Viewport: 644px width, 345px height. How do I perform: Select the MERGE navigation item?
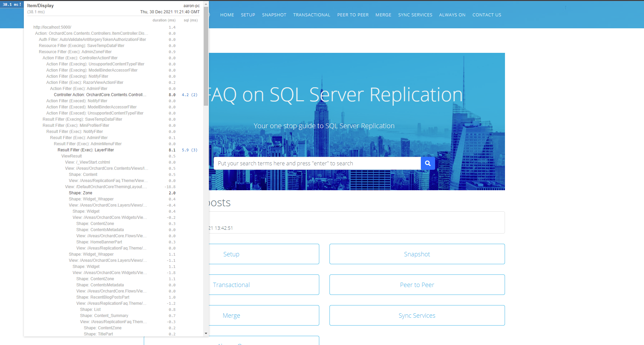[x=383, y=15]
